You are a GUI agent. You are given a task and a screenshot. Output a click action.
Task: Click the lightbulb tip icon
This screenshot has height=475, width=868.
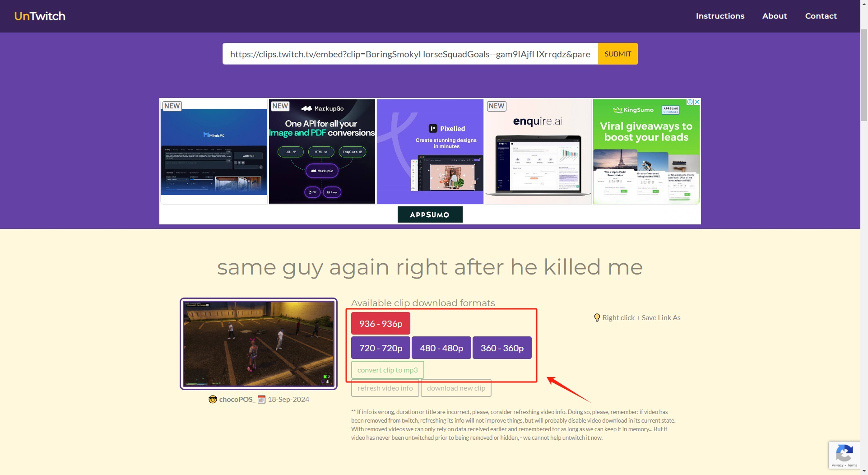597,317
